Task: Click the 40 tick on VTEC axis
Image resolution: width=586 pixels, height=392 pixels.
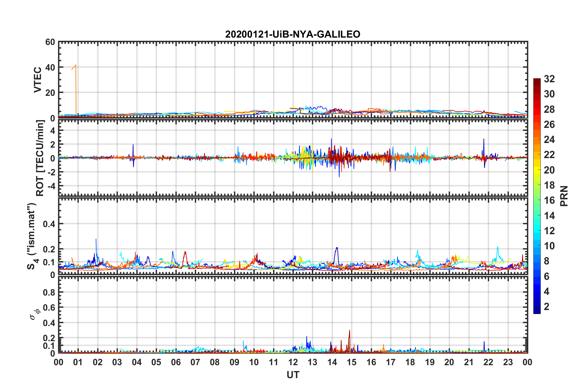Action: (x=50, y=67)
